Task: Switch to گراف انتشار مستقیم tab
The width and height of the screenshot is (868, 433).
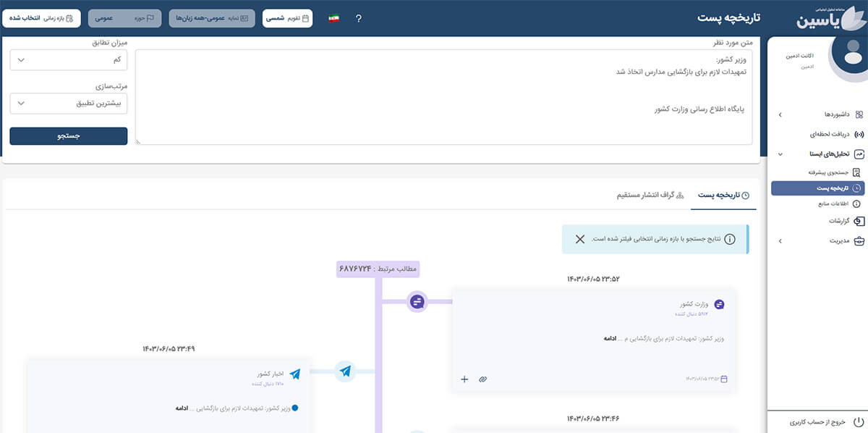Action: [x=650, y=196]
